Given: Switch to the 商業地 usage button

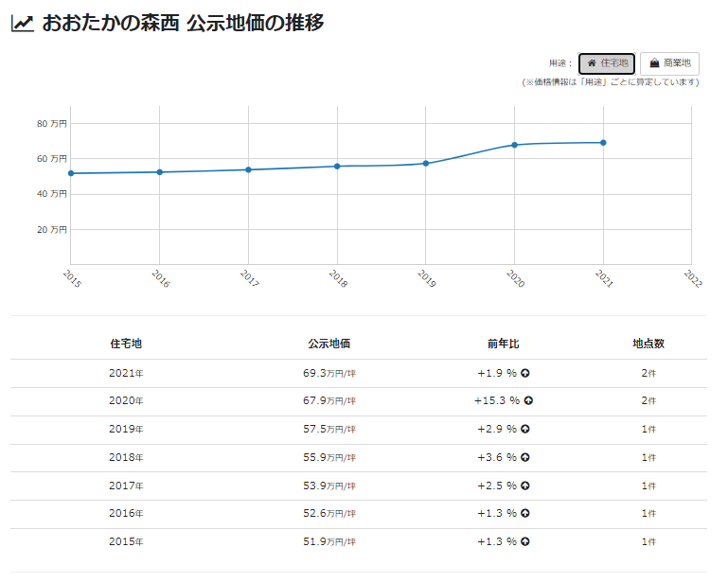Looking at the screenshot, I should [x=669, y=63].
